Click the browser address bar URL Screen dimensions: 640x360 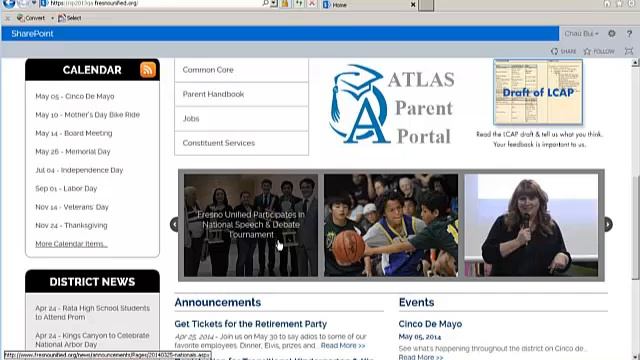94,3
